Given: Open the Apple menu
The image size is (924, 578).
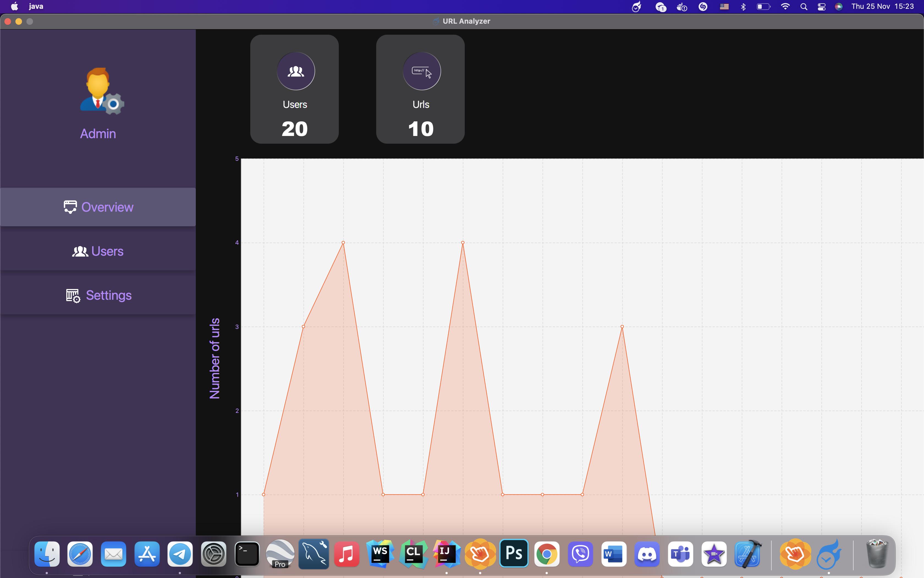Looking at the screenshot, I should [15, 7].
